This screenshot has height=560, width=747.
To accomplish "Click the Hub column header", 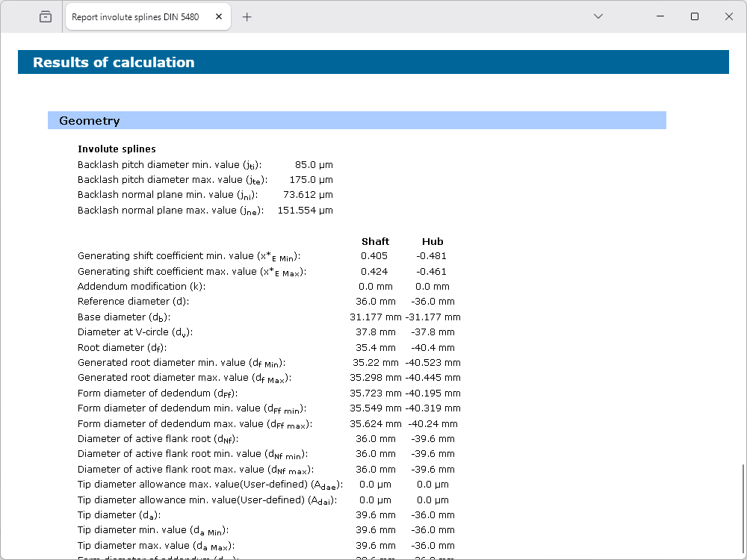I will [433, 241].
